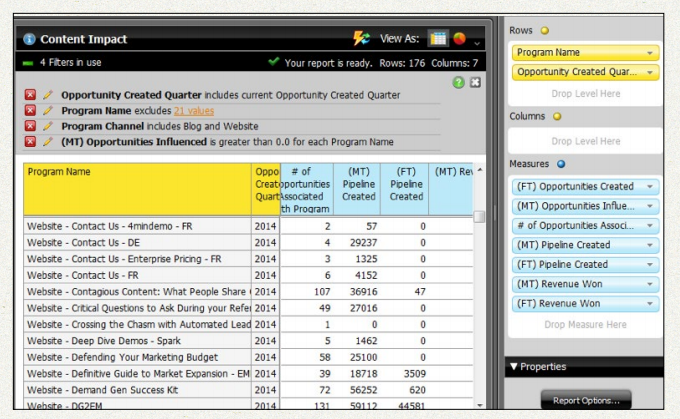This screenshot has height=419, width=680.
Task: Switch to pie chart view
Action: 460,39
